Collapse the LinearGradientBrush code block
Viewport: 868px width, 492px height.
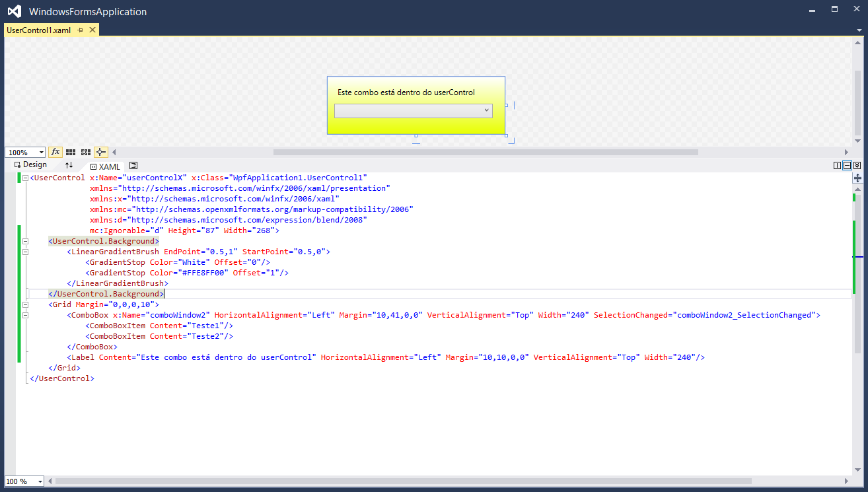[25, 252]
